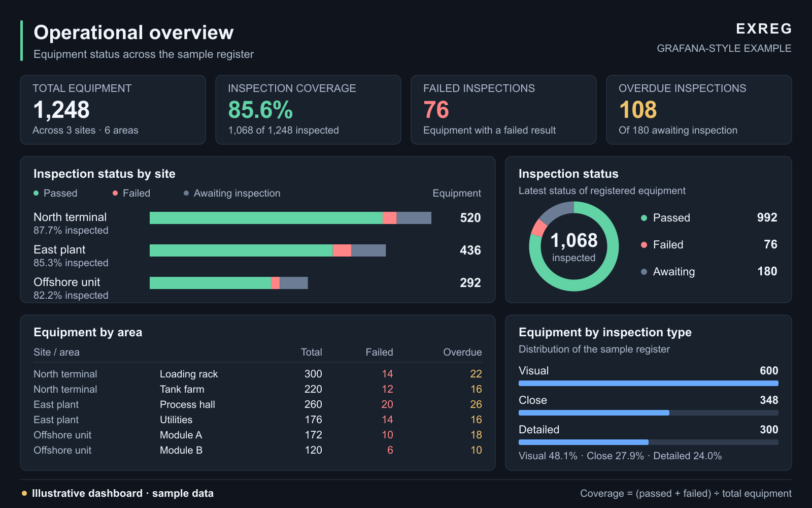Click the Inspection status by site title

(x=105, y=174)
